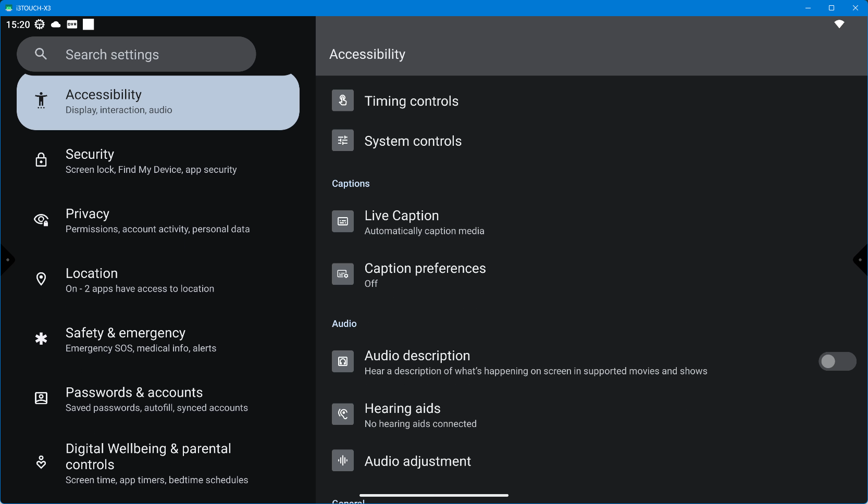Open Passwords & accounts settings
Viewport: 868px width, 504px height.
(x=156, y=399)
